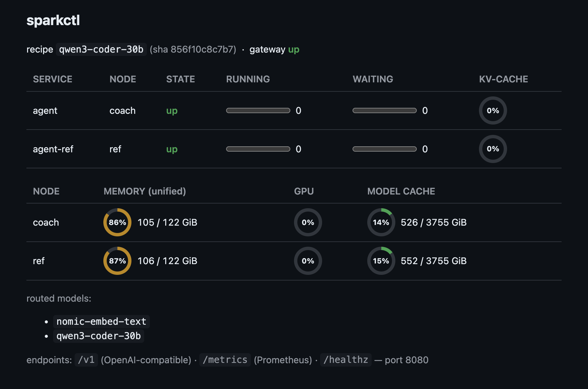The height and width of the screenshot is (389, 588).
Task: Click the /v1 endpoint tag
Action: [86, 360]
